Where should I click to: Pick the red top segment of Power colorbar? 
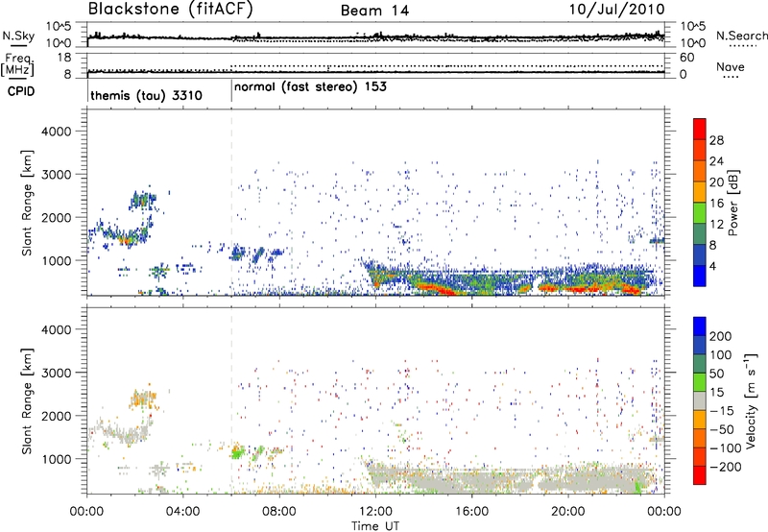(x=700, y=130)
